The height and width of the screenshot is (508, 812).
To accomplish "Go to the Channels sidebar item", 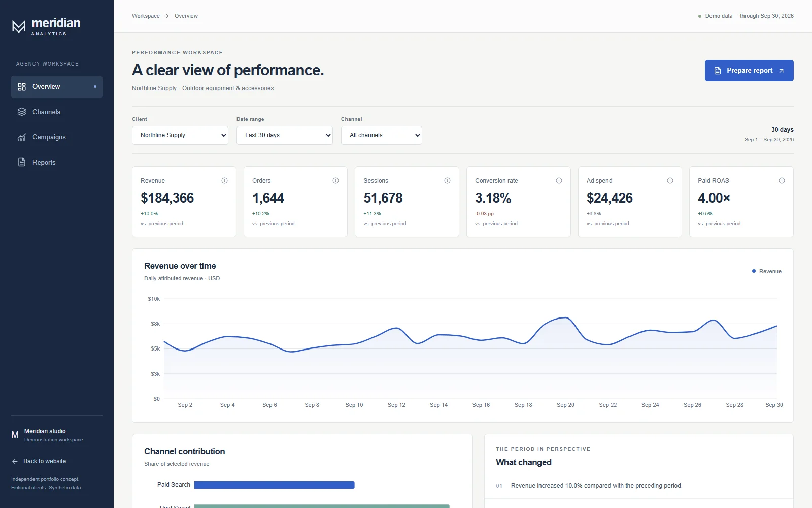I will (57, 112).
